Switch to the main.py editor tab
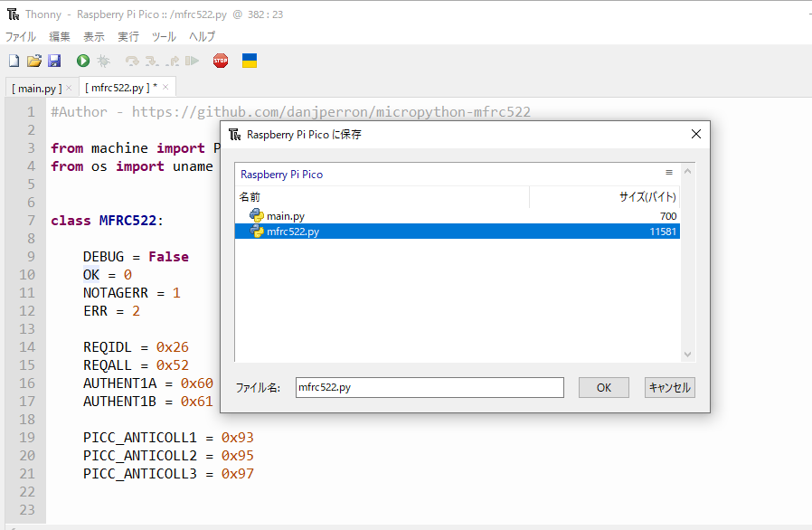This screenshot has width=812, height=530. [x=37, y=89]
